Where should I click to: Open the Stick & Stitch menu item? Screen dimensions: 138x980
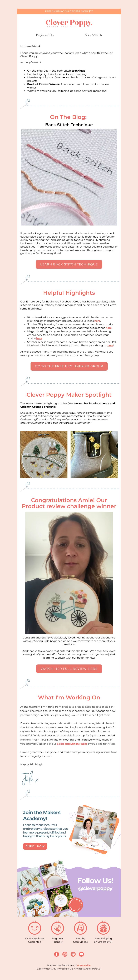(x=93, y=35)
